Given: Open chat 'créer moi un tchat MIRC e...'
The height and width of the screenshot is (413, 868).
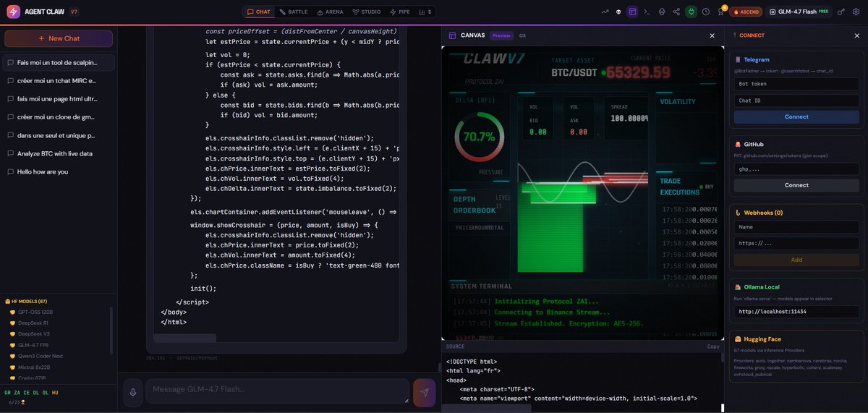Looking at the screenshot, I should [x=59, y=81].
